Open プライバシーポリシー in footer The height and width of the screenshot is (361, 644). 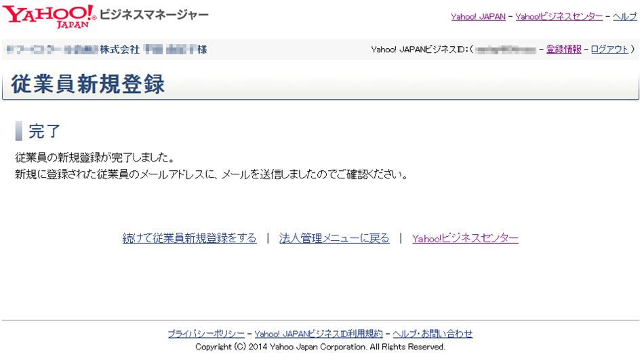point(206,334)
